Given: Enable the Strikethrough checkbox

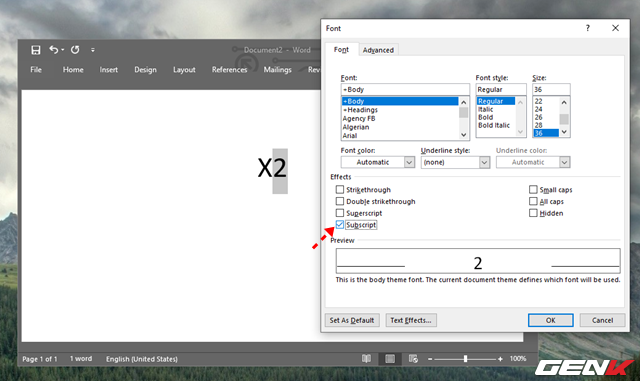Looking at the screenshot, I should point(340,189).
